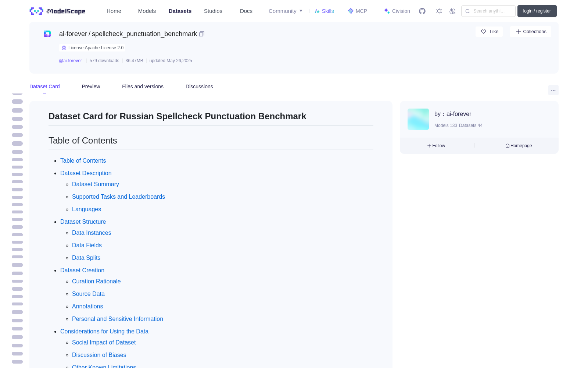Open the GitHub icon link
This screenshot has width=588, height=368.
click(422, 11)
